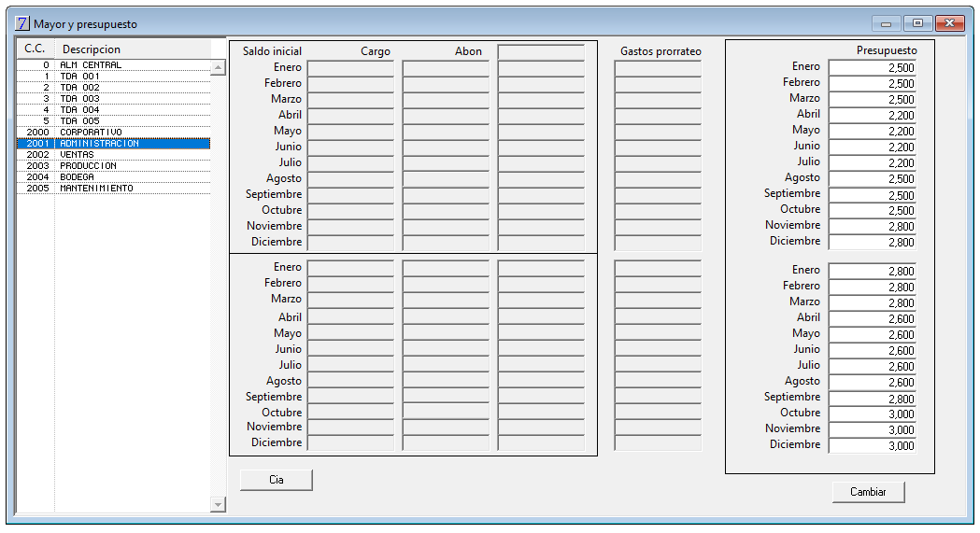The image size is (980, 533).
Task: Click first-year Junio Presupuesto field
Action: pyautogui.click(x=872, y=147)
